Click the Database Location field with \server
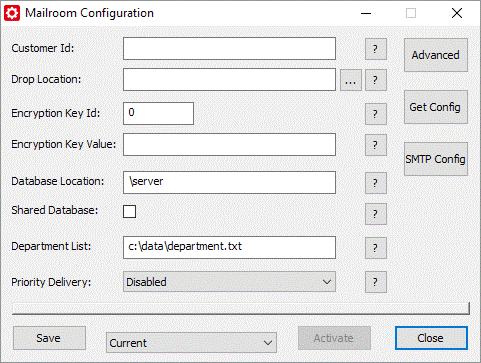 [229, 182]
